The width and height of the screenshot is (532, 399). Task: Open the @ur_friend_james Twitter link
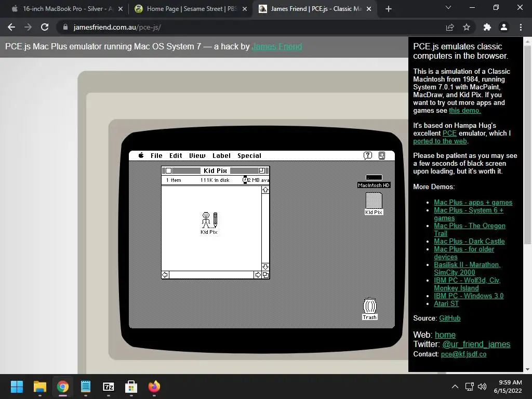(x=476, y=344)
